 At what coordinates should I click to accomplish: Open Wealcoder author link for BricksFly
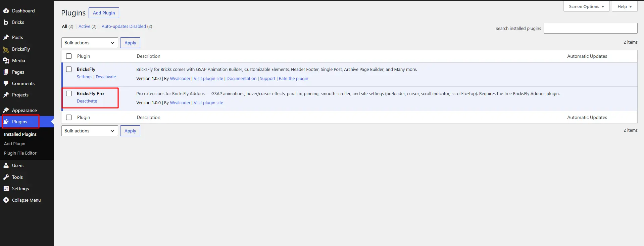pos(180,78)
